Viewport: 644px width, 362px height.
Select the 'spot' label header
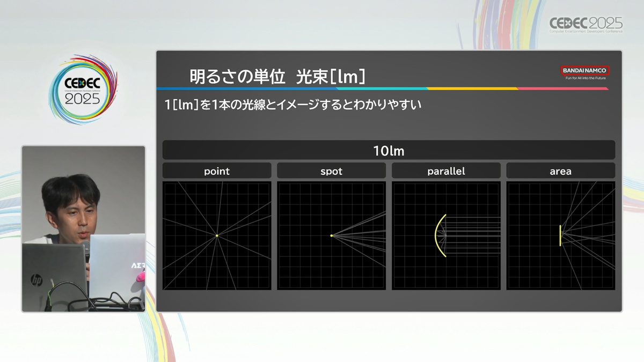pyautogui.click(x=331, y=171)
